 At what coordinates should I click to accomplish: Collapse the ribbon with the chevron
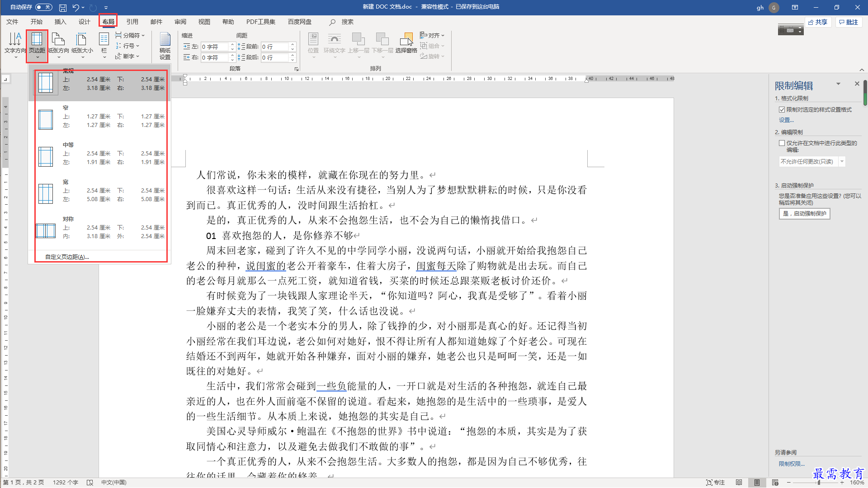[x=862, y=70]
